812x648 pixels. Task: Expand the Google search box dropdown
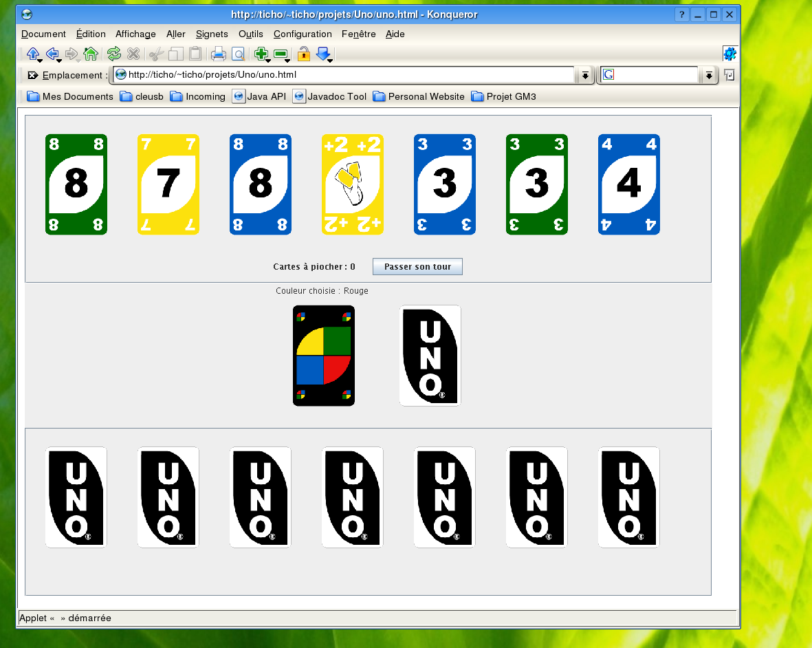click(x=709, y=75)
